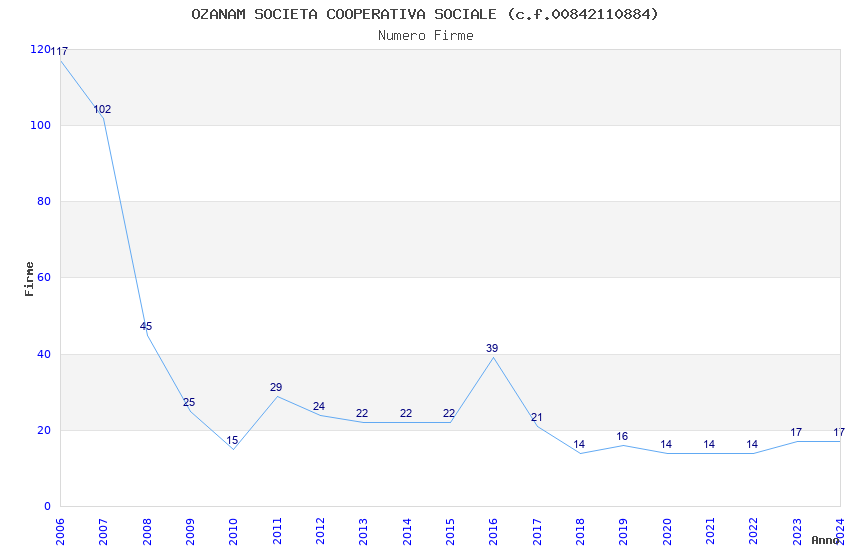
Task: Select the 17 data label for 2023
Action: (796, 432)
